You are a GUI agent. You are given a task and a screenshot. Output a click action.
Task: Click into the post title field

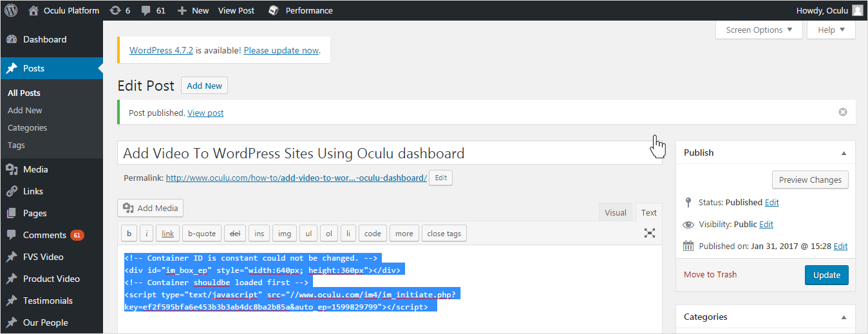point(390,153)
